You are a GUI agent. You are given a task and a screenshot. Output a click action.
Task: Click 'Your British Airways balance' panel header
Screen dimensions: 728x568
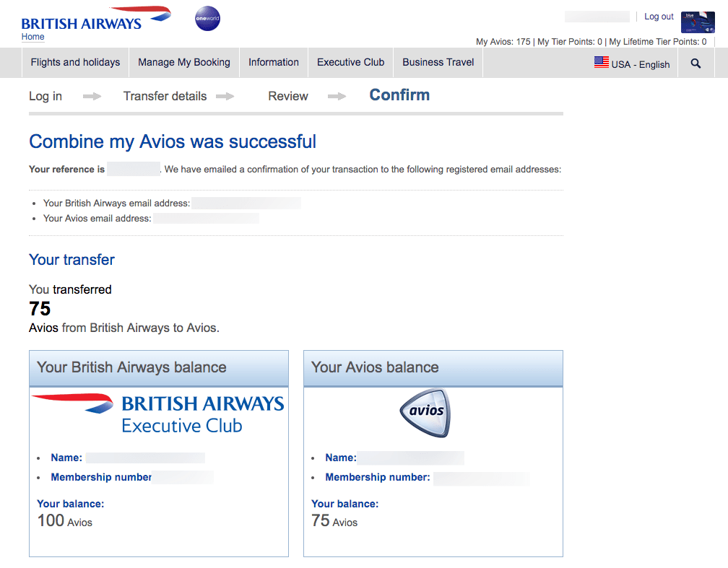point(159,368)
